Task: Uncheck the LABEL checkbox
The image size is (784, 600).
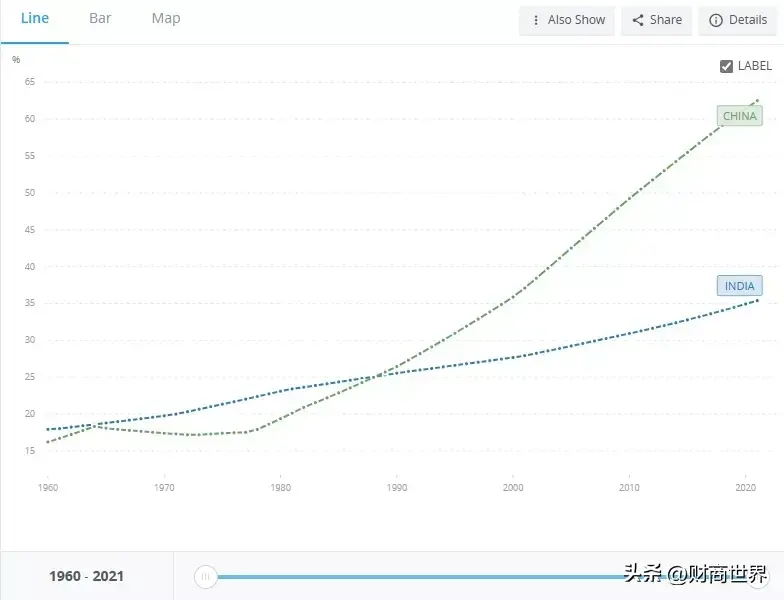Action: (727, 66)
